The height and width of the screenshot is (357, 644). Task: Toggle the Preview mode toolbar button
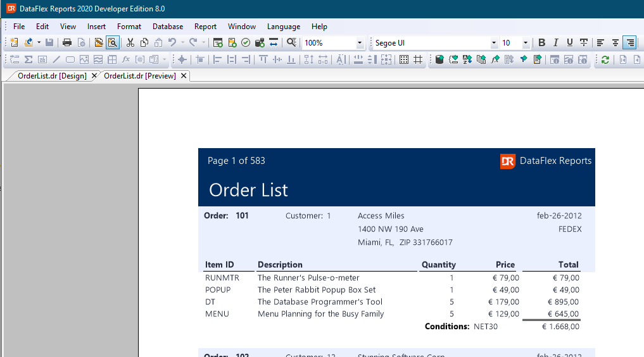pos(113,42)
